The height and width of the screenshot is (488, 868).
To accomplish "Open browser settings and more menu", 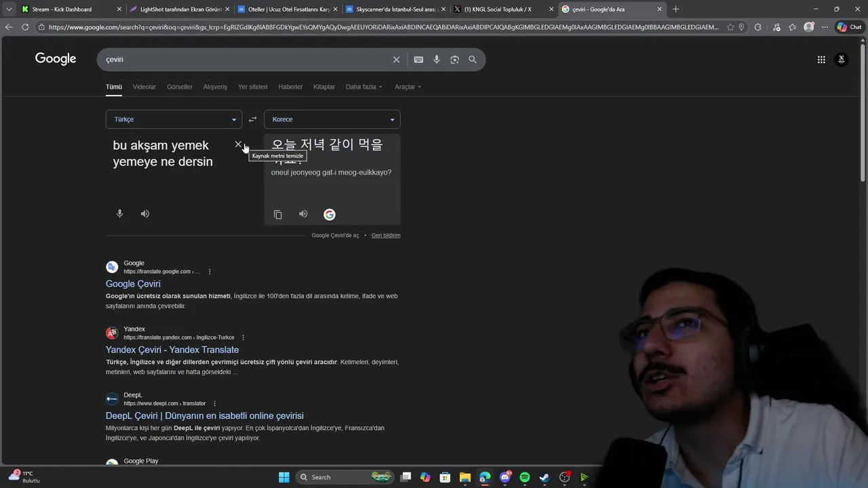I will click(824, 27).
